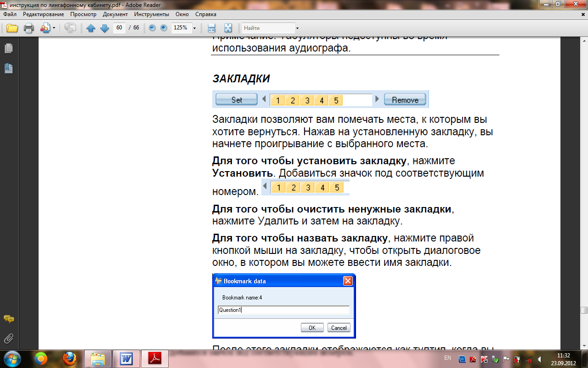
Task: Open the Action Center flag icon
Action: click(x=506, y=359)
